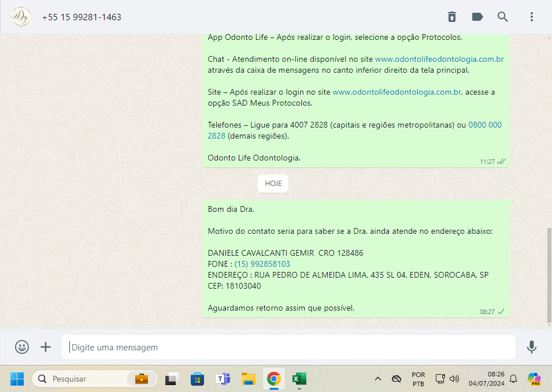Open Excel from the taskbar
The width and height of the screenshot is (552, 392).
(x=299, y=379)
